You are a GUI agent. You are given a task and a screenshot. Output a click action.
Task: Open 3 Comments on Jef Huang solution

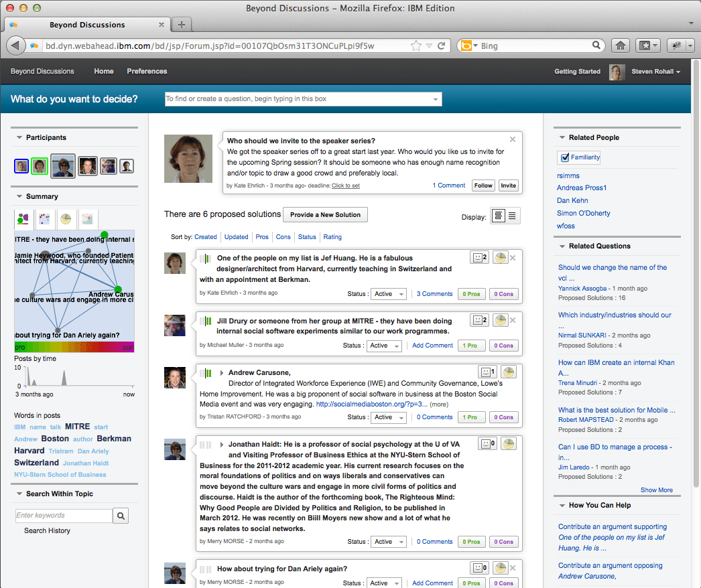tap(434, 293)
